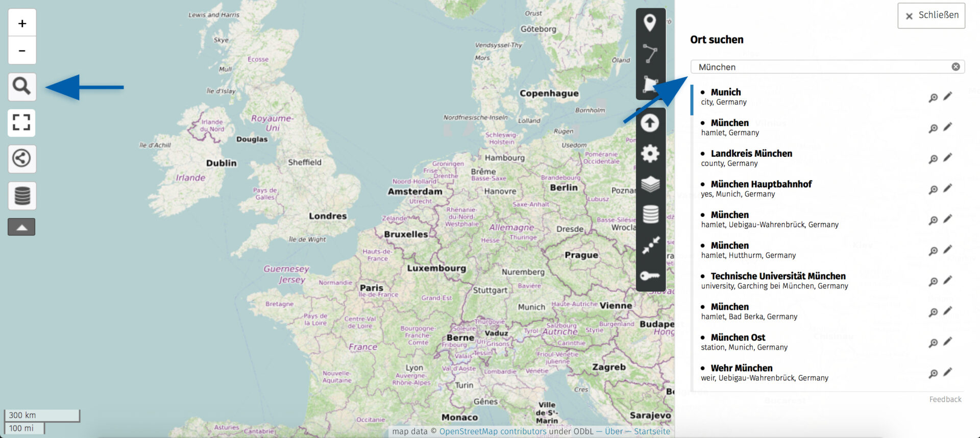Add a marker at Munich city
This screenshot has height=438, width=980.
948,96
